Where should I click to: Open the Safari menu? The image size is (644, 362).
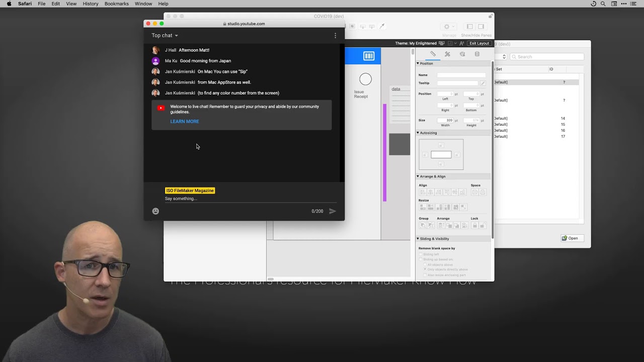tap(25, 4)
